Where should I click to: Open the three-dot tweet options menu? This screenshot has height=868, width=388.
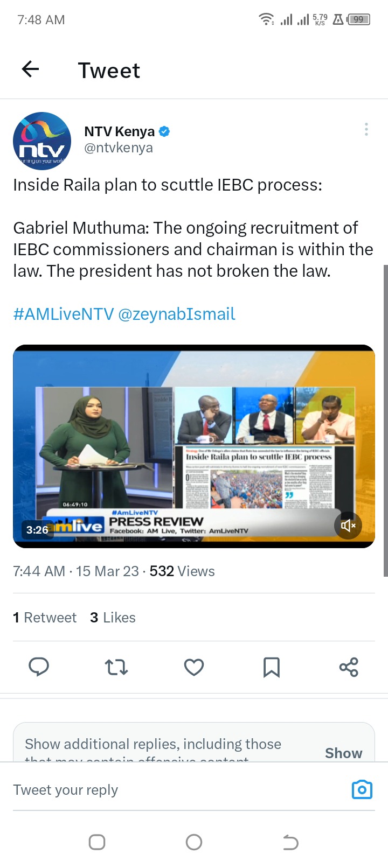(366, 129)
